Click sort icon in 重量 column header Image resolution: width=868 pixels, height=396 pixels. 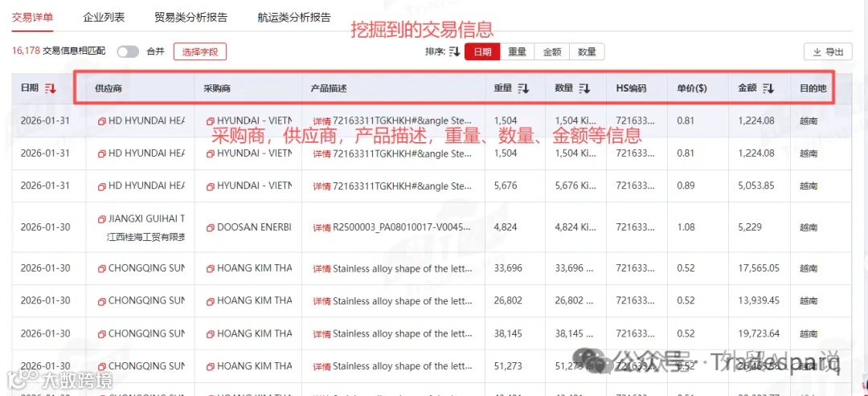tap(524, 88)
